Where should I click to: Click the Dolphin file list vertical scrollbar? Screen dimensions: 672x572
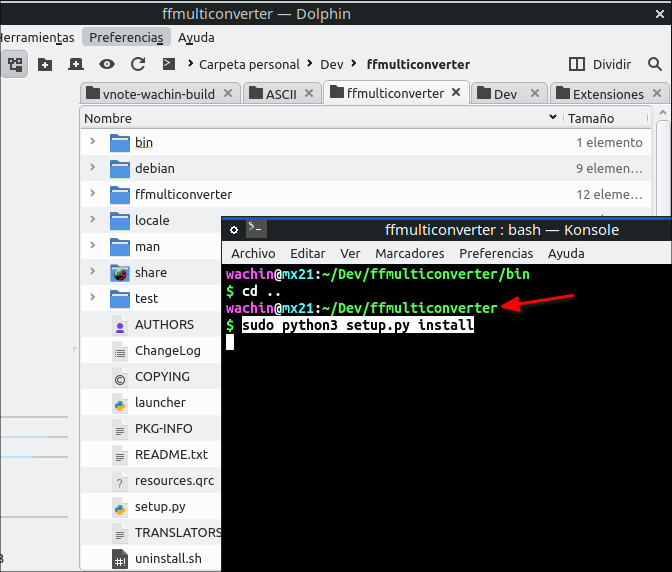(663, 167)
